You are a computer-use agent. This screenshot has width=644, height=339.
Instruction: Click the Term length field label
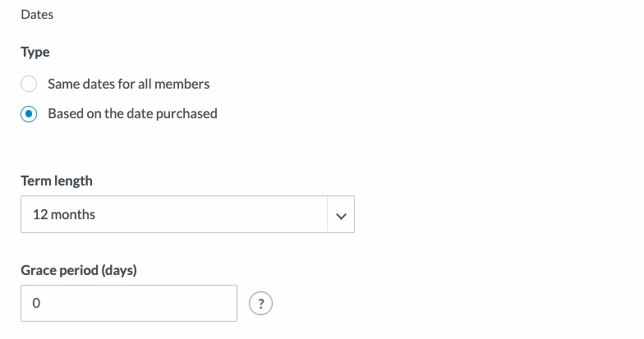pos(57,181)
